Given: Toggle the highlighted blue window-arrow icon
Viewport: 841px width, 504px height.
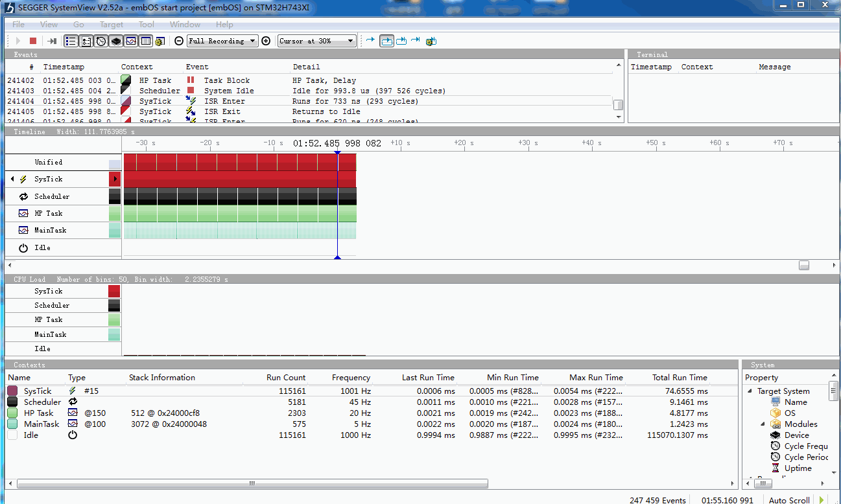Looking at the screenshot, I should 386,41.
